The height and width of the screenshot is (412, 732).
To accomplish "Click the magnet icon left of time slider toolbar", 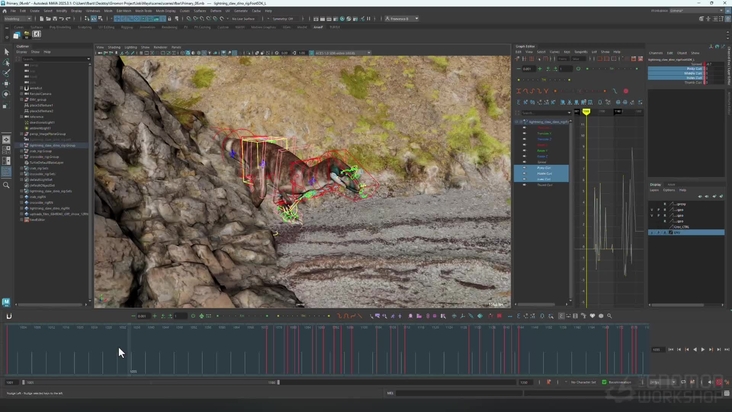I will (9, 316).
